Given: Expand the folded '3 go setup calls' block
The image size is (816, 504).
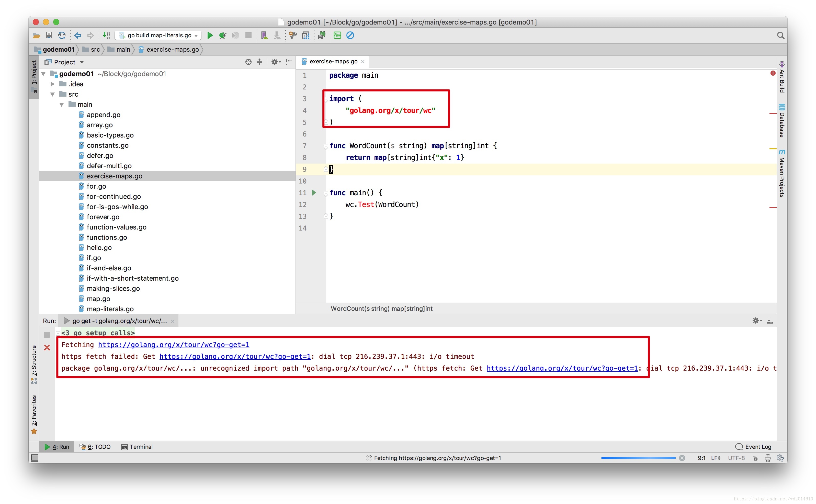Looking at the screenshot, I should 58,333.
